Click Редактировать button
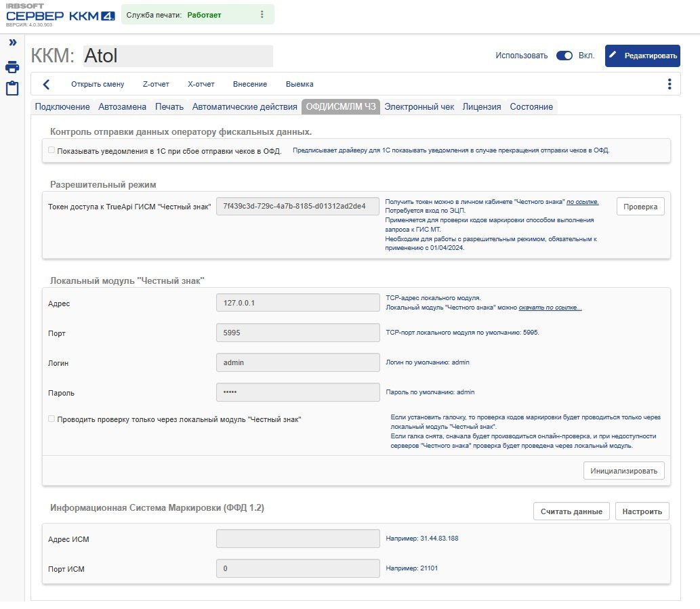Viewport: 700px width, 609px height. [642, 56]
